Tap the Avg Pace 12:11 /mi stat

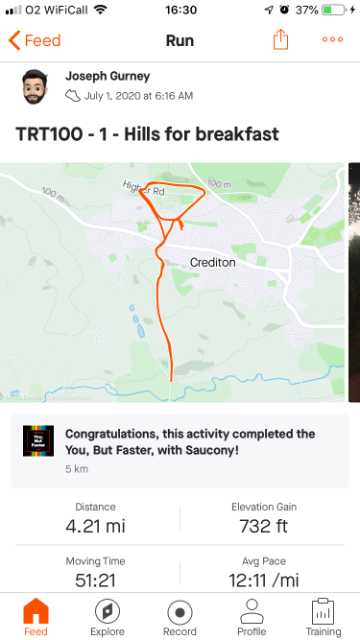coord(264,573)
